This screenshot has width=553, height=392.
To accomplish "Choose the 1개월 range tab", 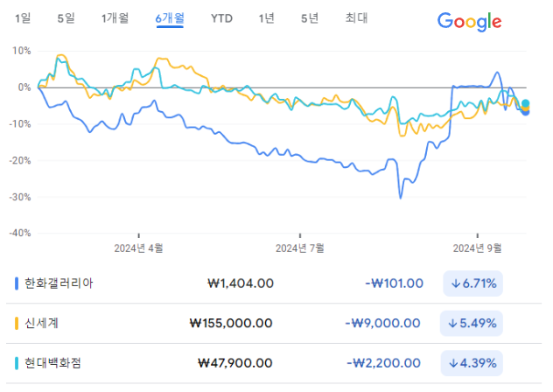I will tap(115, 18).
